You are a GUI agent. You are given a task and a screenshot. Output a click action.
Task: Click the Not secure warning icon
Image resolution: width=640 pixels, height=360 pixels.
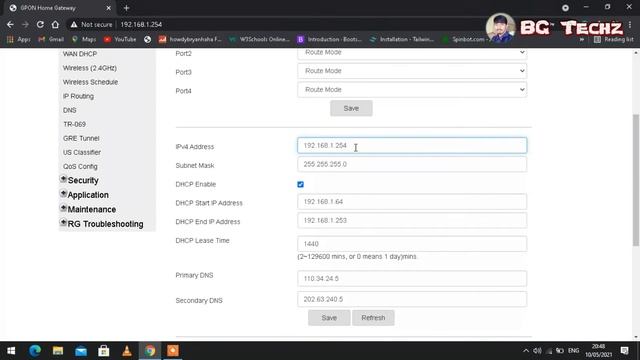click(73, 24)
